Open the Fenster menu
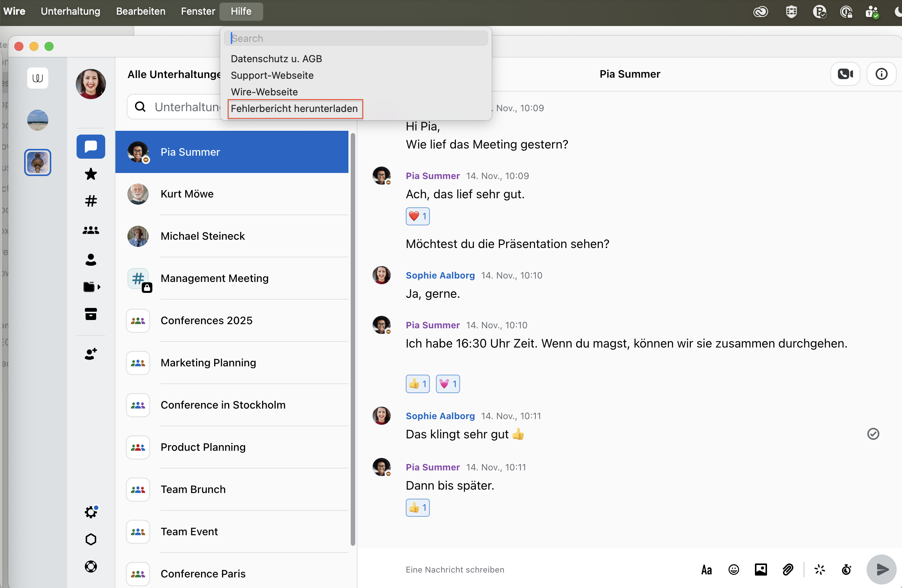Screen dimensions: 902x588 [x=198, y=11]
